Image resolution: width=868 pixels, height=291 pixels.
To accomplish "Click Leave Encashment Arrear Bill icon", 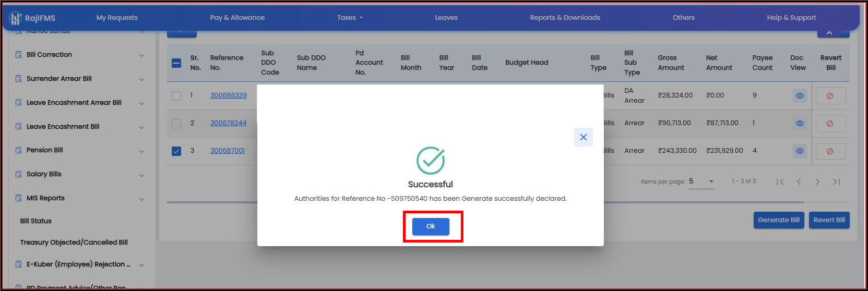I will coord(19,103).
